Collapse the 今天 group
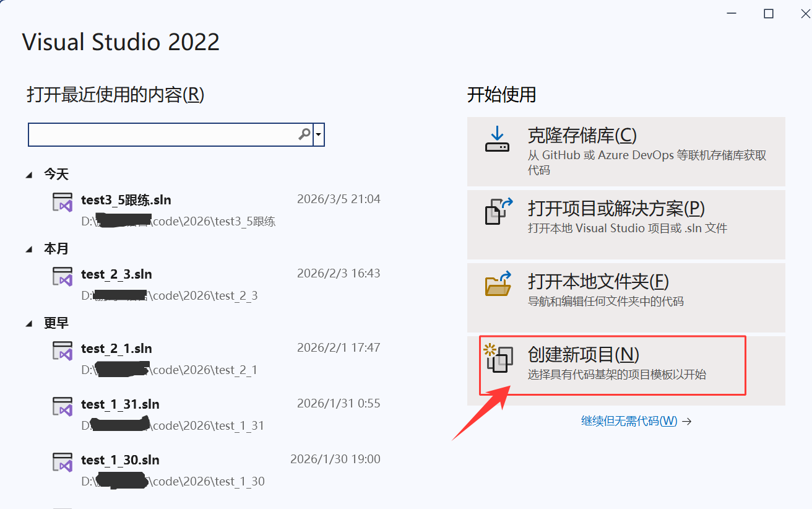Image resolution: width=812 pixels, height=509 pixels. click(29, 175)
